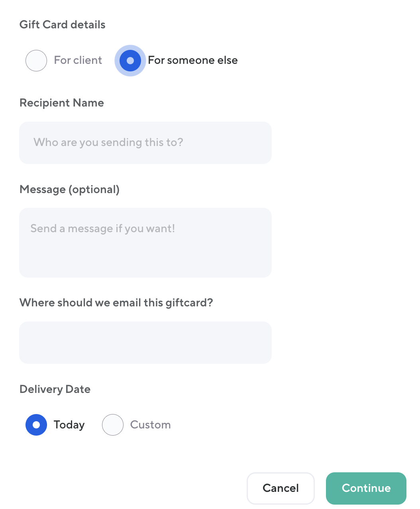This screenshot has height=509, width=420.
Task: Click the "Who are you sending this to?" placeholder
Action: click(108, 142)
